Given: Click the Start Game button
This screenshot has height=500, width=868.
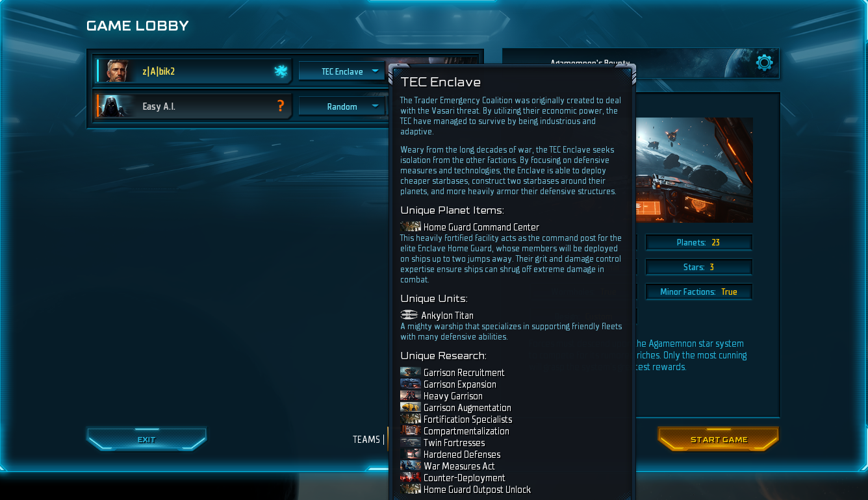Looking at the screenshot, I should pos(719,440).
